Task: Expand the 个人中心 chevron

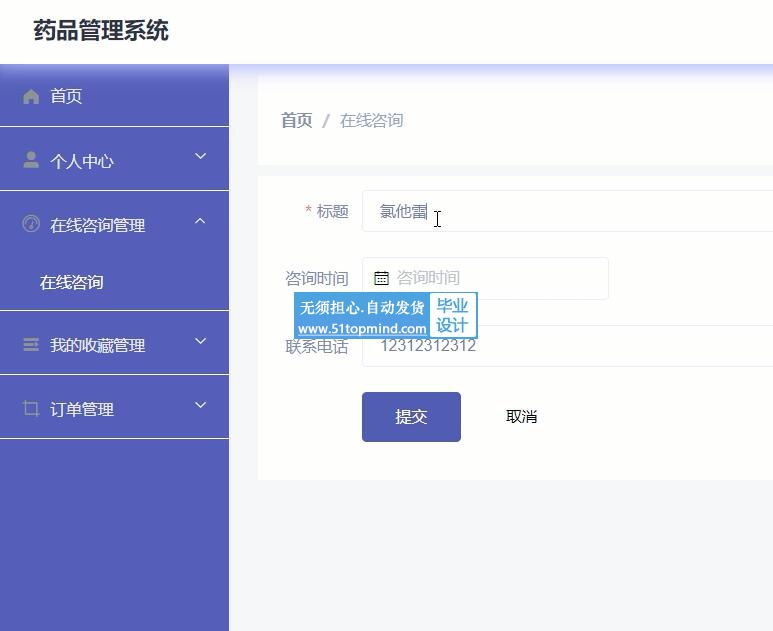Action: pos(200,156)
